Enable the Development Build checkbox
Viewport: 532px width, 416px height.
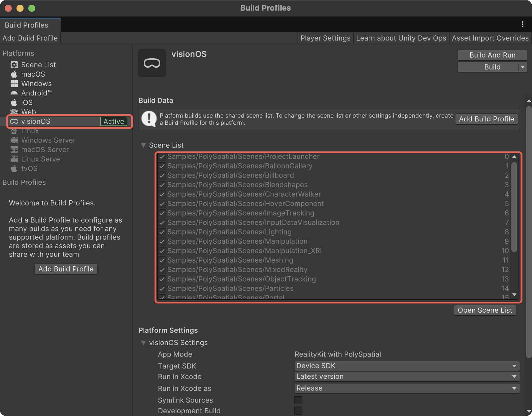pyautogui.click(x=298, y=411)
